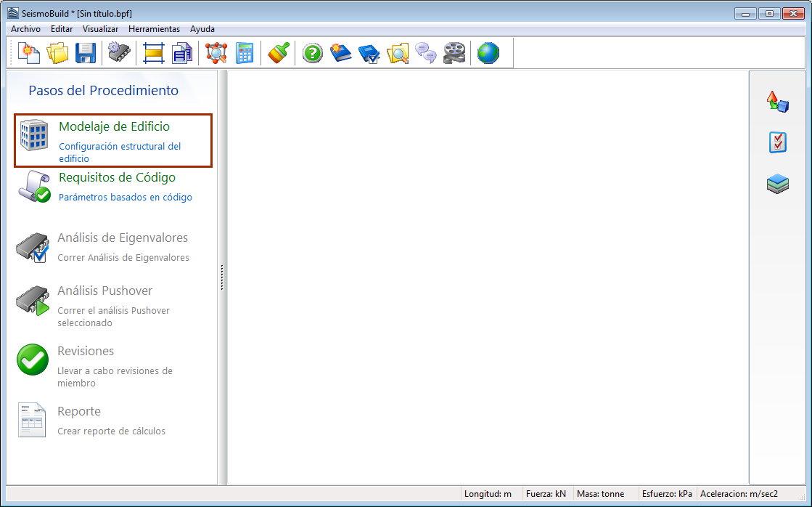812x507 pixels.
Task: Save project using the floppy disk icon
Action: [86, 53]
